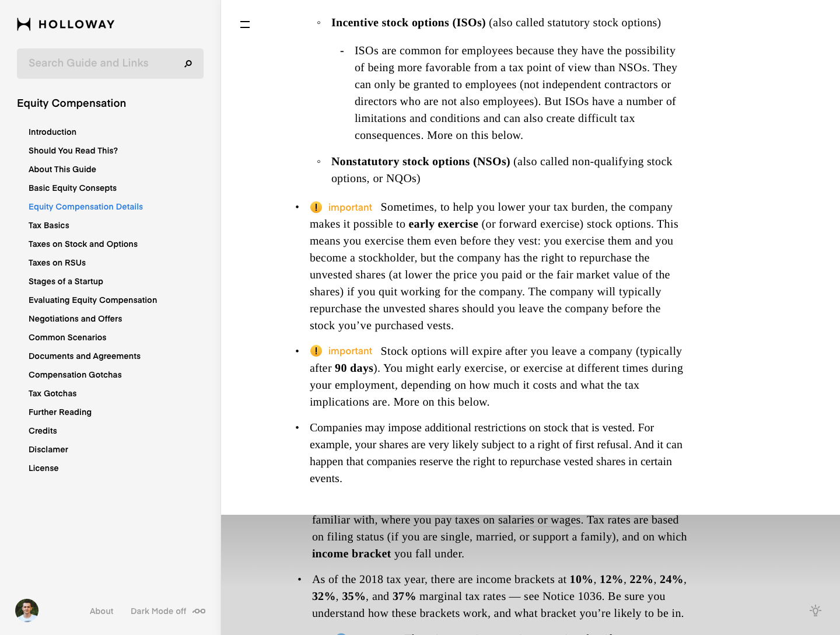Click the Holloway logo icon
This screenshot has height=635, width=840.
click(24, 24)
